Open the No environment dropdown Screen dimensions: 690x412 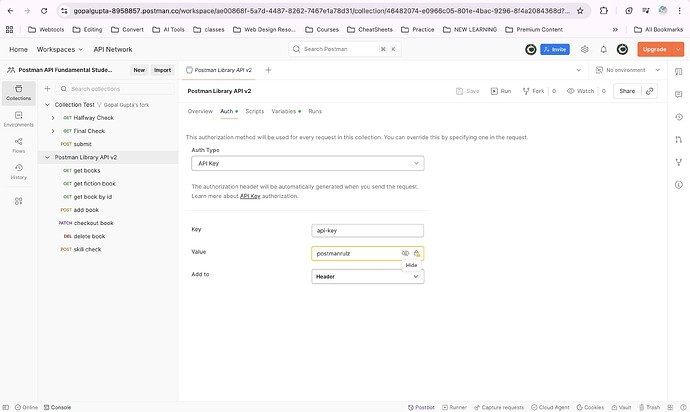(628, 70)
